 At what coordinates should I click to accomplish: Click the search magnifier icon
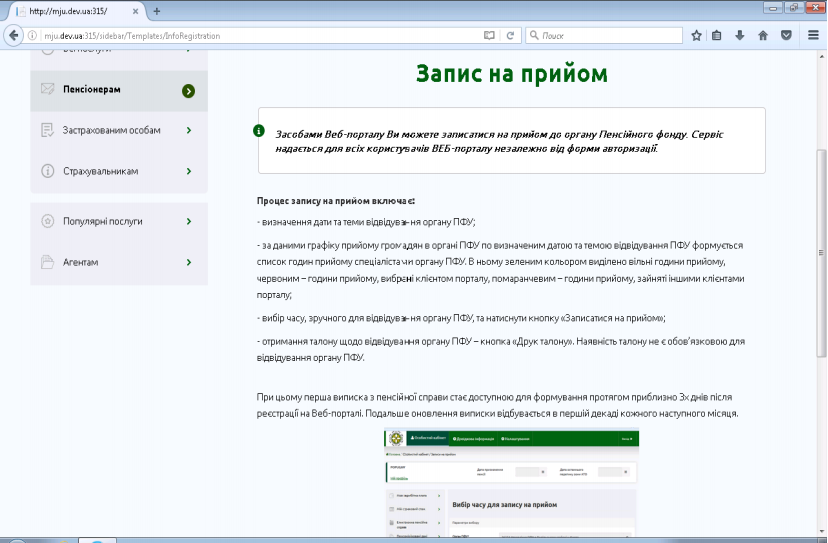tap(534, 35)
